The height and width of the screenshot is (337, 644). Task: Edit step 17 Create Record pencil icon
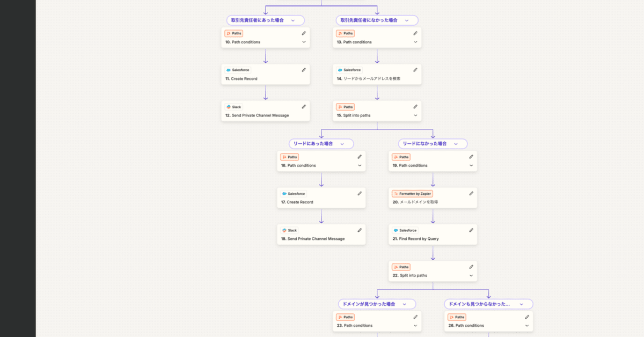360,193
